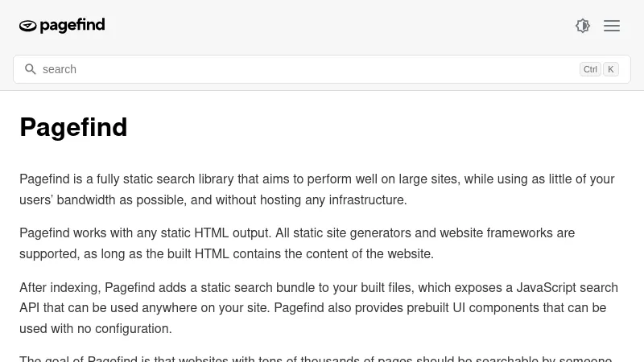Click the magnifying glass search icon
The width and height of the screenshot is (644, 362).
[x=31, y=69]
